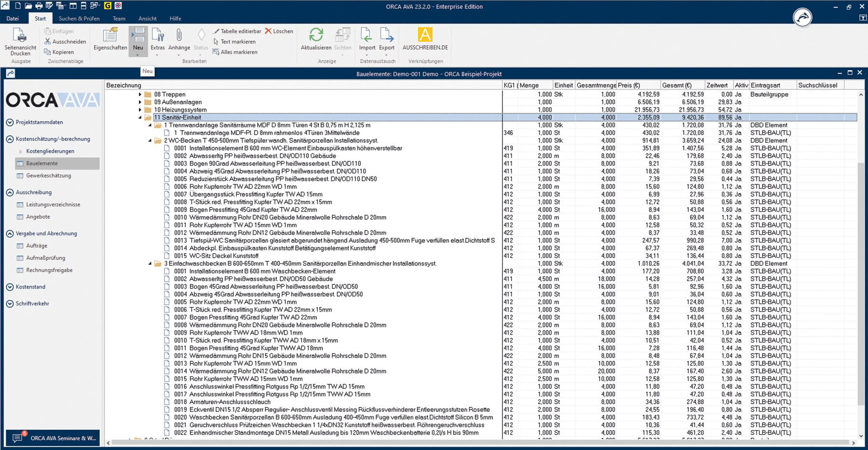The height and width of the screenshot is (450, 868).
Task: Click the open folder icon in quick access toolbar
Action: [x=28, y=6]
